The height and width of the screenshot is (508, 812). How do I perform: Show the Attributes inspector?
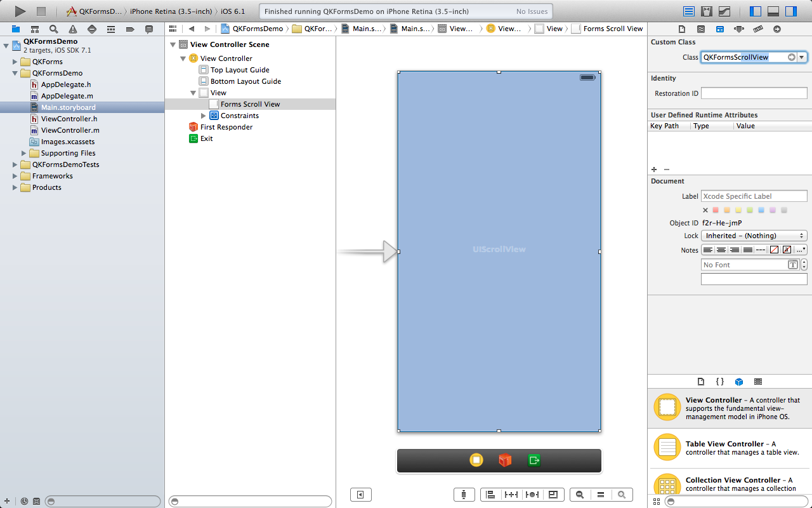pyautogui.click(x=739, y=29)
